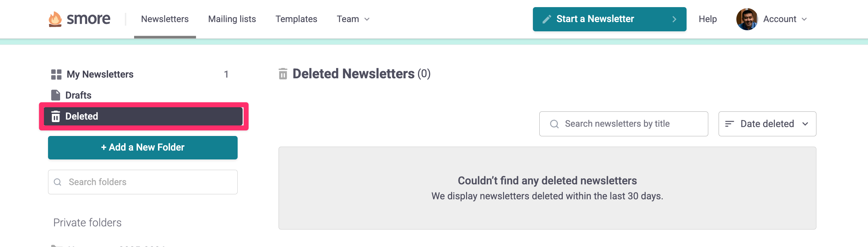This screenshot has width=868, height=247.
Task: Click the Add a New Folder button
Action: coord(143,148)
